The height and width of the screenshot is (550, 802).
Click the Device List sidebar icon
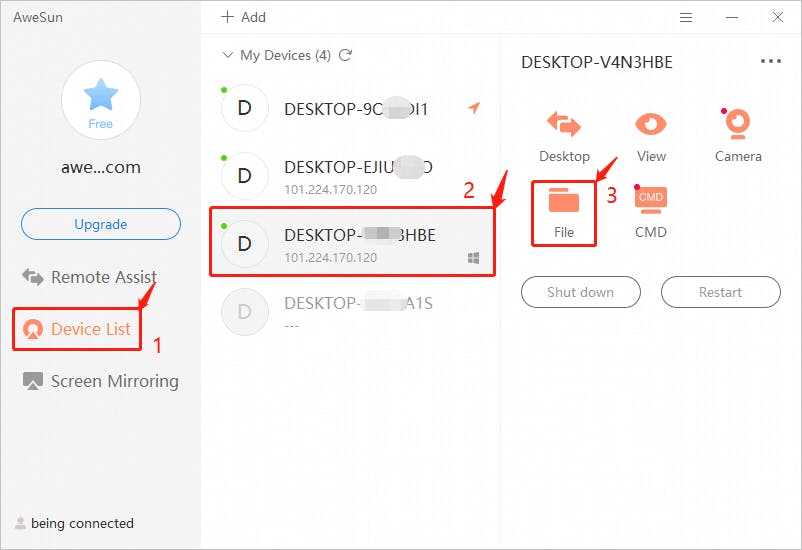click(x=33, y=329)
